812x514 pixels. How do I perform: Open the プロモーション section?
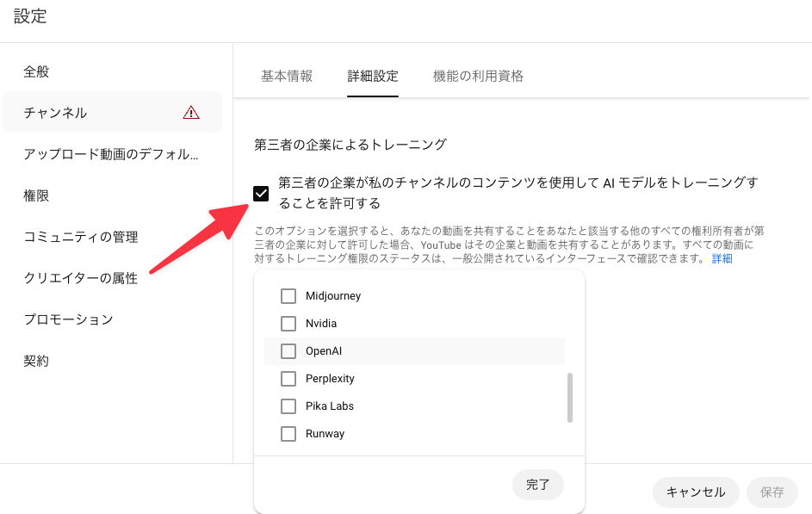[x=113, y=319]
